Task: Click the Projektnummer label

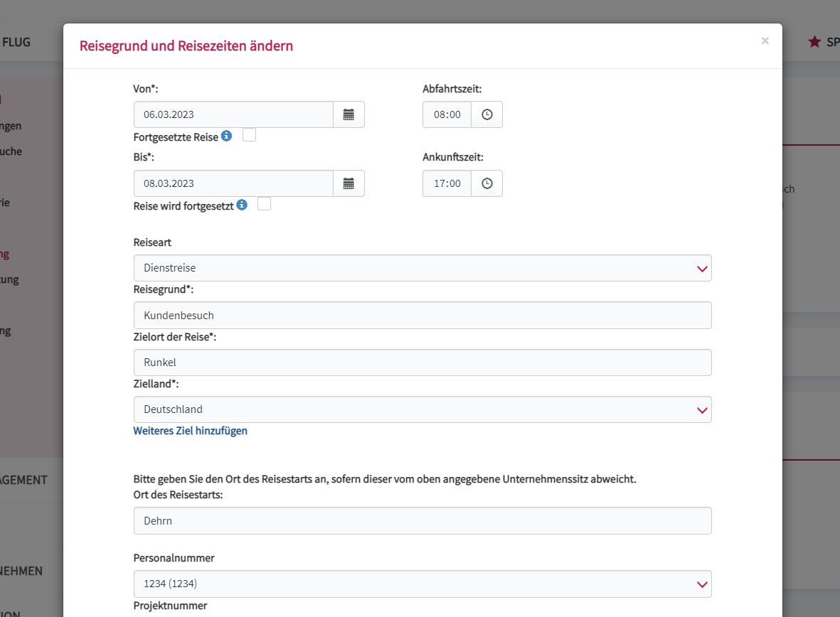Action: [x=171, y=606]
